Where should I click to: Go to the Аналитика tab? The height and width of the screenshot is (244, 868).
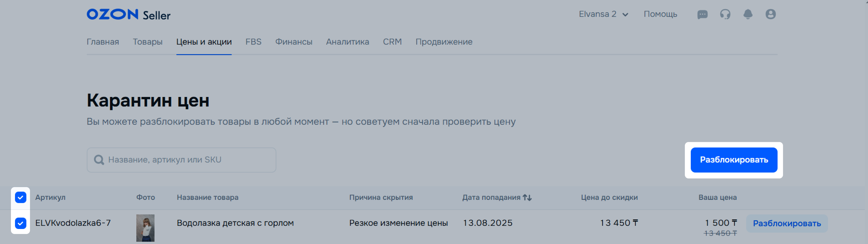tap(347, 42)
